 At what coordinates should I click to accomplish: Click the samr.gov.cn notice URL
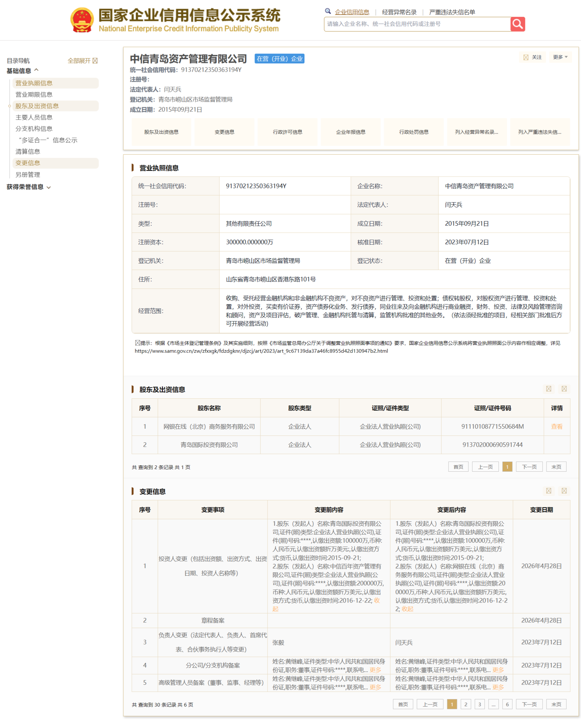[x=261, y=351]
